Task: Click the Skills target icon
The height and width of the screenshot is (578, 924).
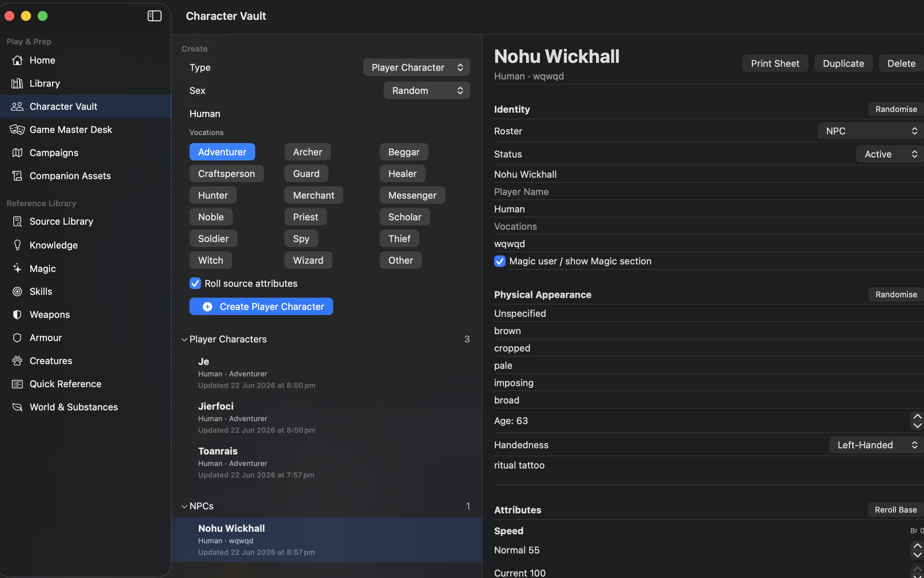Action: (x=17, y=291)
